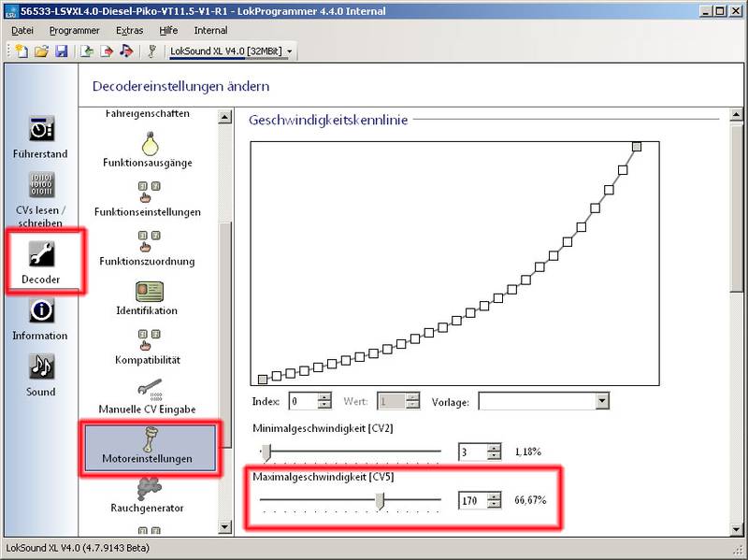Decrement Maximalgeschwindigkeit CV5 value
Viewport: 748px width, 560px height.
pyautogui.click(x=495, y=505)
